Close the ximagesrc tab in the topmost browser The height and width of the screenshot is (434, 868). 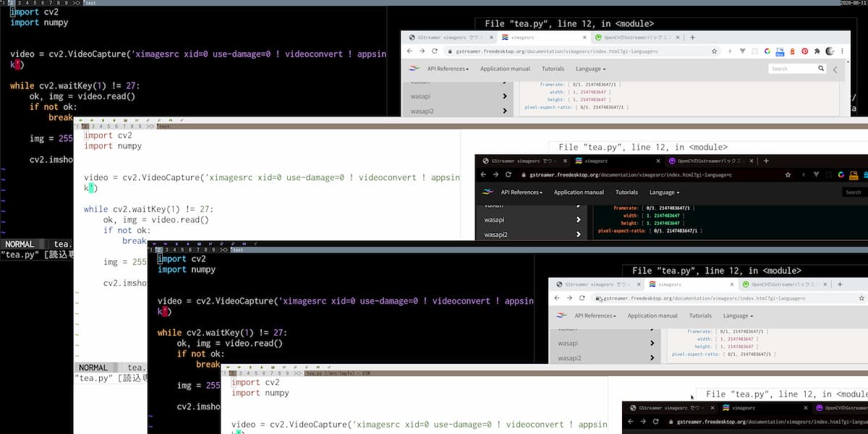(584, 38)
